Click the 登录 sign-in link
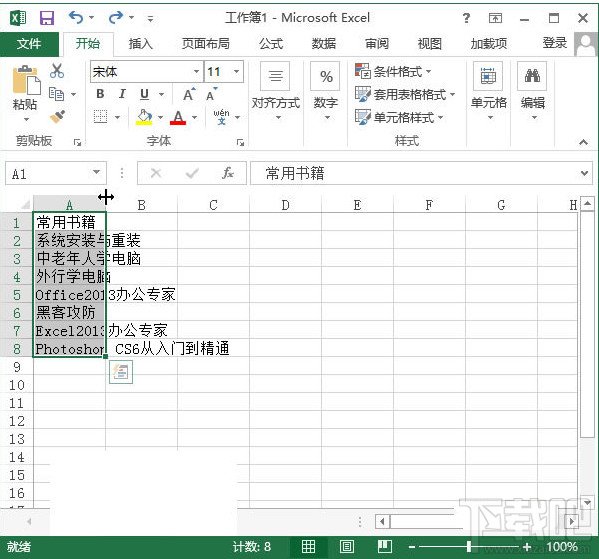This screenshot has height=559, width=599. pos(554,43)
